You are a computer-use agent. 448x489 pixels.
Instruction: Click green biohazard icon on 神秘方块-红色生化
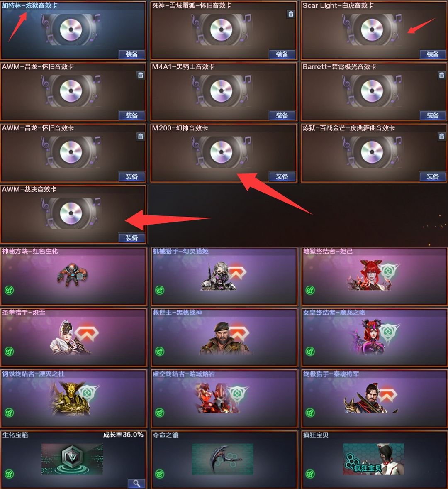(x=10, y=290)
